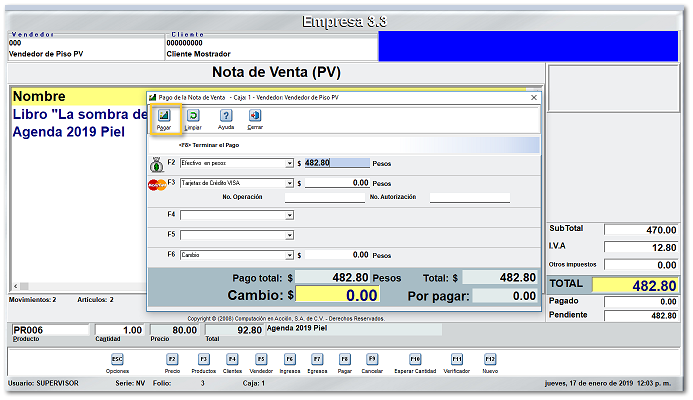Click the F12 Nuevo key icon
Screen dimensions: 693x400
pyautogui.click(x=490, y=358)
